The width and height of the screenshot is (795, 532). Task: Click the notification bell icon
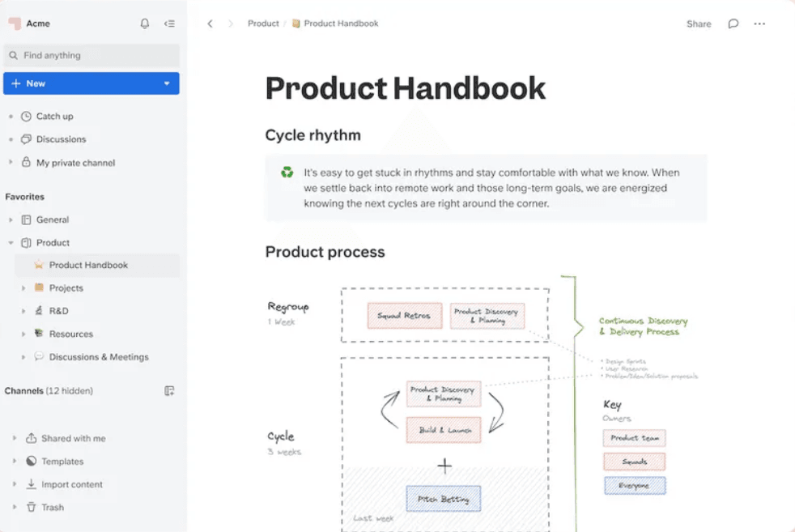[144, 23]
